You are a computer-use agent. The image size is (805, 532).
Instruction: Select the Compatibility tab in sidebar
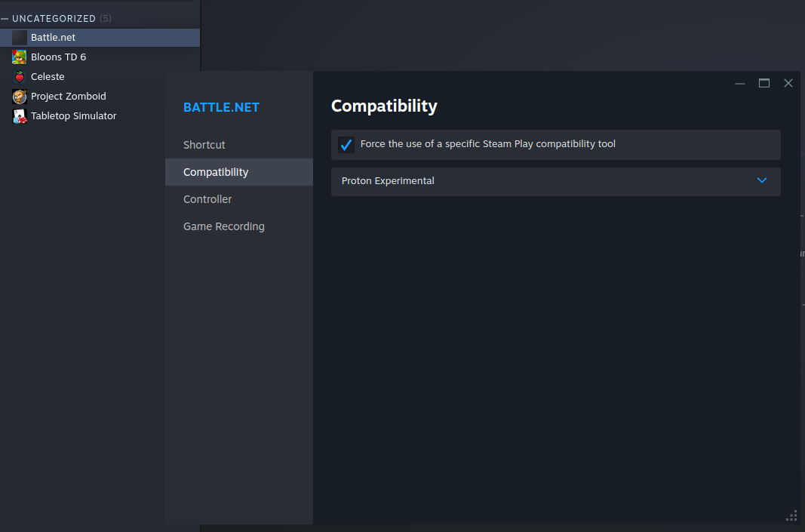[x=216, y=172]
